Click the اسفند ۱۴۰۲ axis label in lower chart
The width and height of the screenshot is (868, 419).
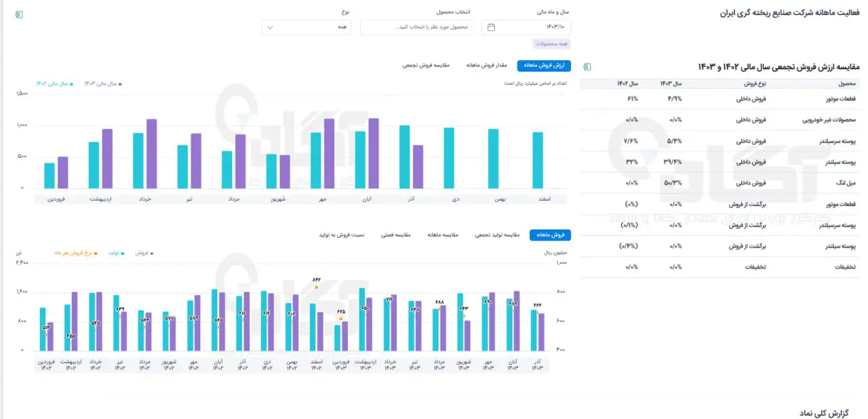[317, 364]
